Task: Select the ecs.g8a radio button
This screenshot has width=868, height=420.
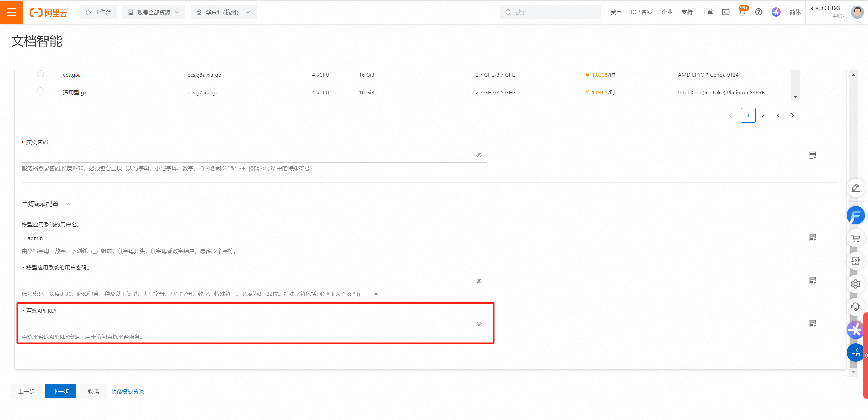Action: point(40,74)
